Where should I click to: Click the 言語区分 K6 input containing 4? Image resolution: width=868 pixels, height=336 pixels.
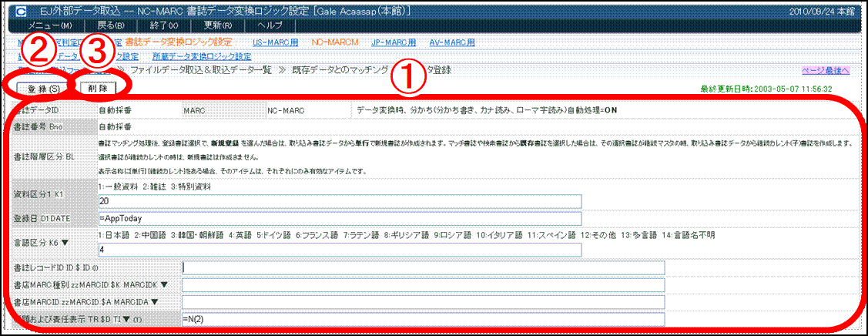[x=340, y=250]
